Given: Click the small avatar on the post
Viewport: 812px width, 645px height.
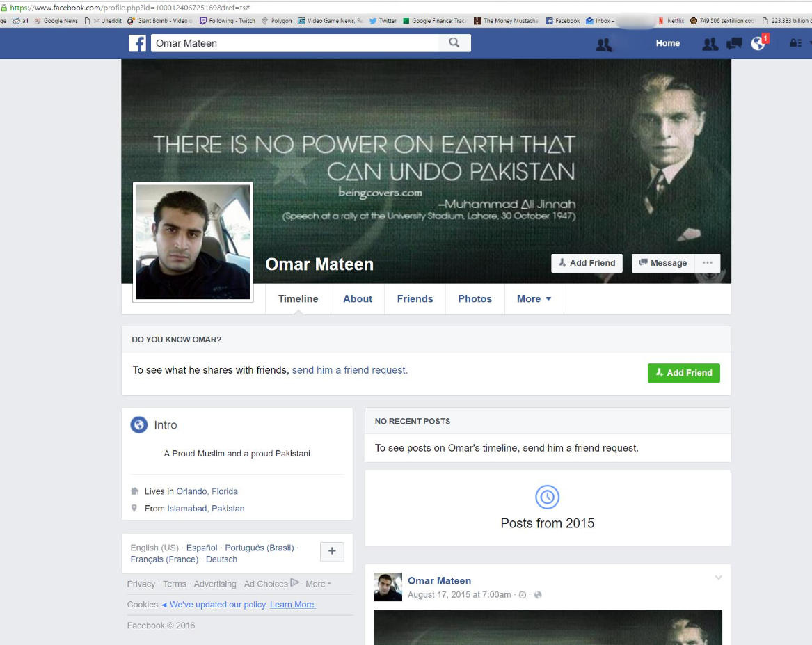Looking at the screenshot, I should pos(388,587).
